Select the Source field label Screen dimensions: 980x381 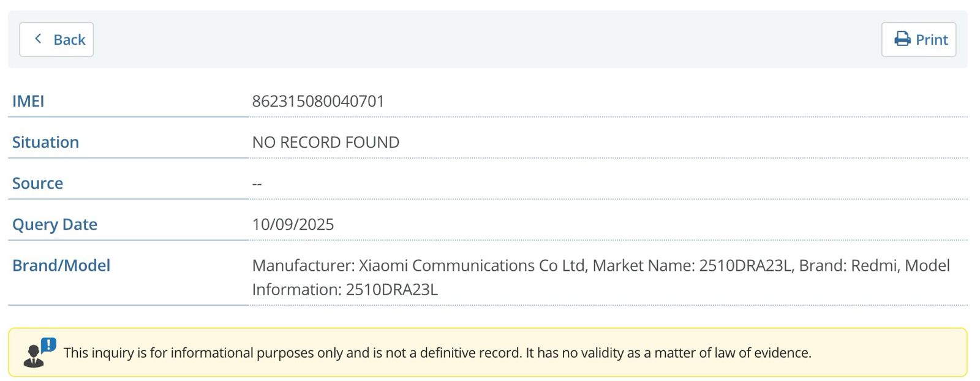[37, 183]
